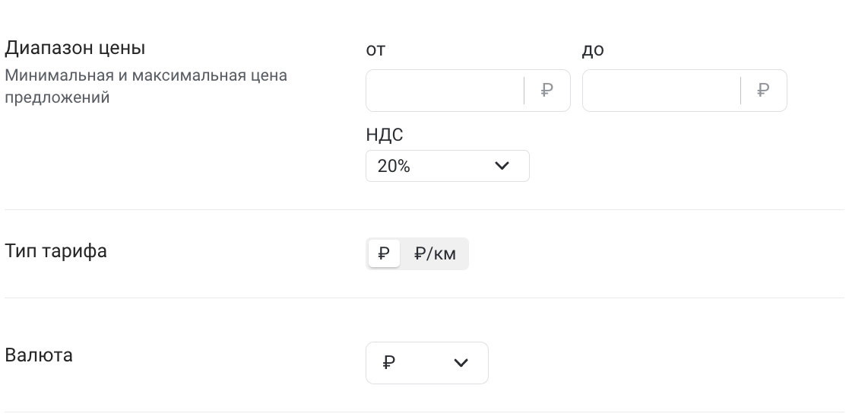Click the "до" label above the second field
The image size is (868, 417).
tap(593, 50)
